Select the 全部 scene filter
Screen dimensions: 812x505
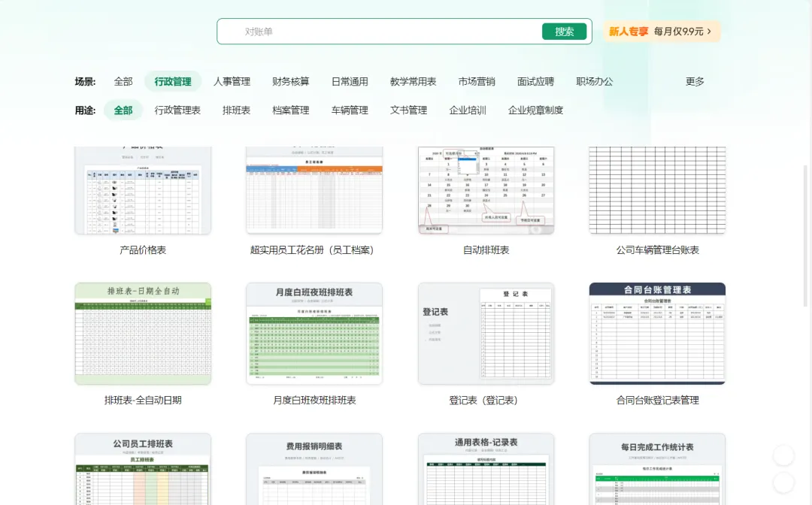(x=123, y=82)
